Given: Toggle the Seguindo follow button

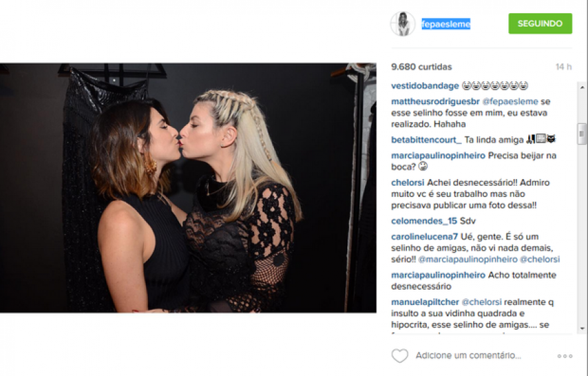Looking at the screenshot, I should [540, 24].
